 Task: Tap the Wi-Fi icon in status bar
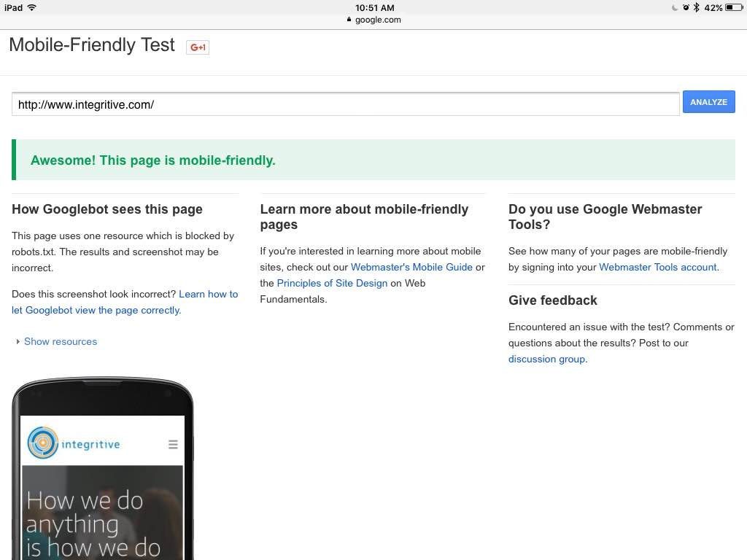32,7
